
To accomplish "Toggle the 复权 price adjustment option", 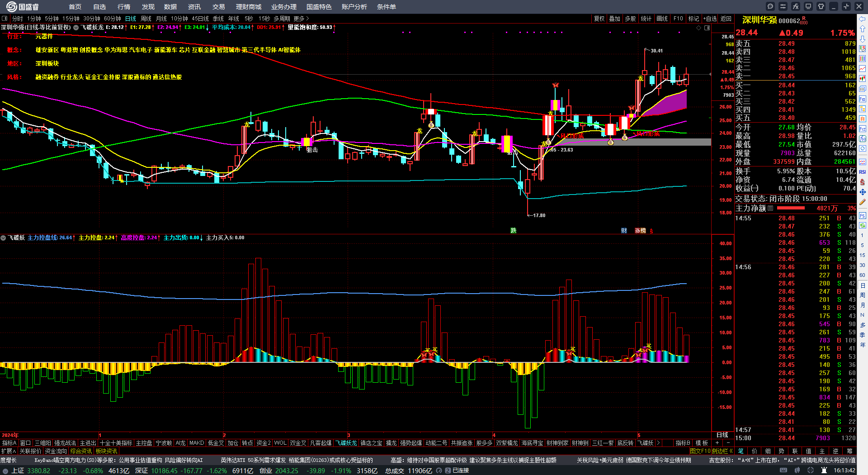I will point(599,19).
